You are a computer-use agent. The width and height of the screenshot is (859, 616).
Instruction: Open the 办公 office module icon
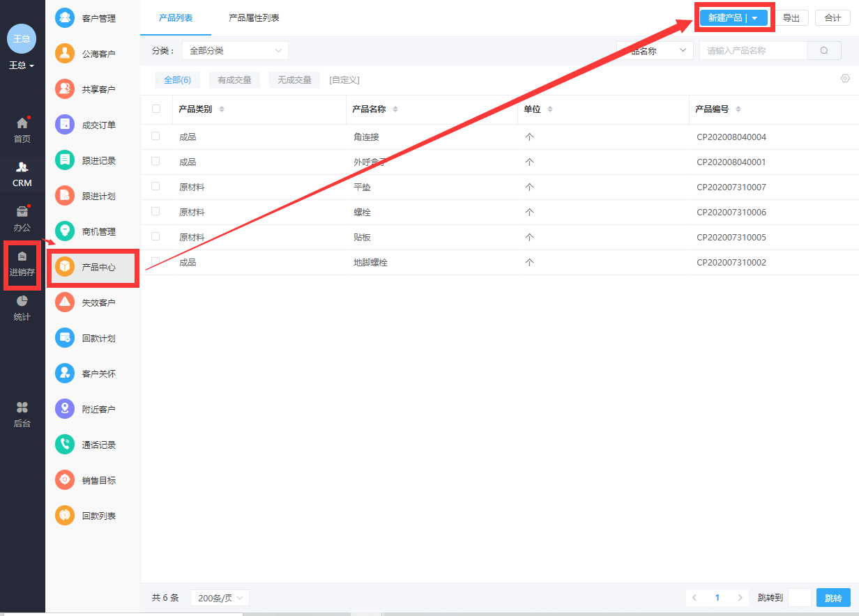click(x=22, y=212)
